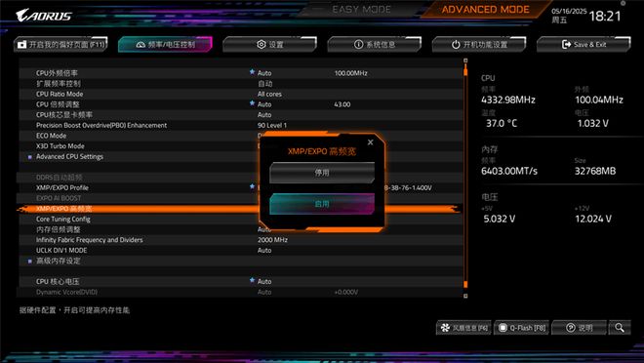Click 18:21 clock display
This screenshot has width=644, height=363.
click(605, 16)
